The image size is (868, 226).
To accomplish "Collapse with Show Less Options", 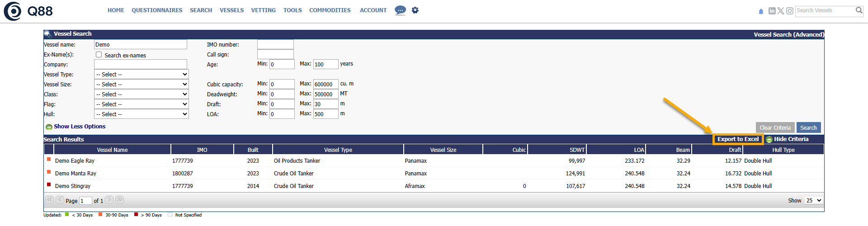I will (x=79, y=127).
